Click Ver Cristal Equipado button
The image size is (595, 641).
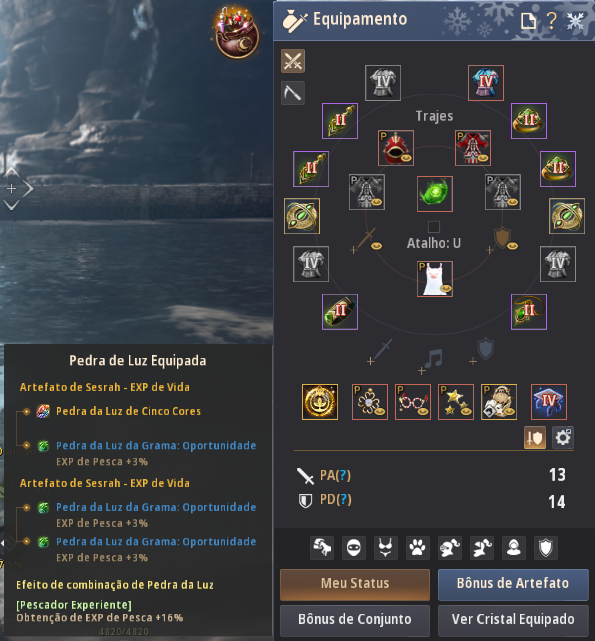coord(513,619)
